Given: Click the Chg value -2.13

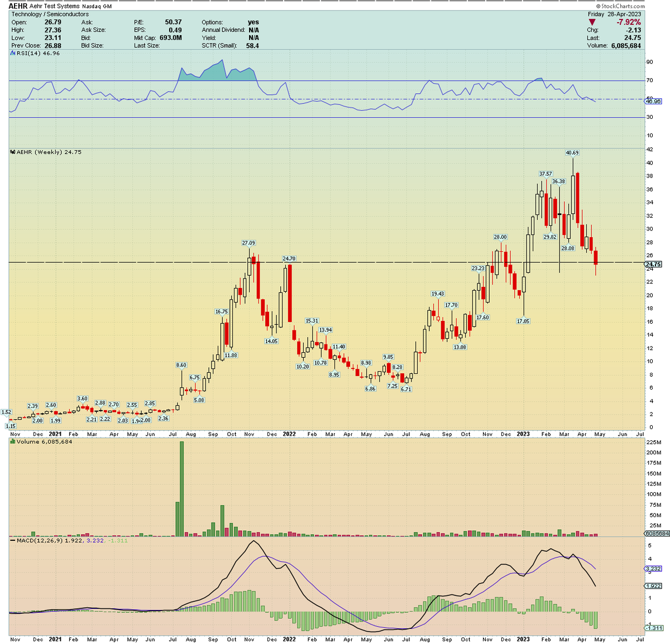Looking at the screenshot, I should point(634,30).
